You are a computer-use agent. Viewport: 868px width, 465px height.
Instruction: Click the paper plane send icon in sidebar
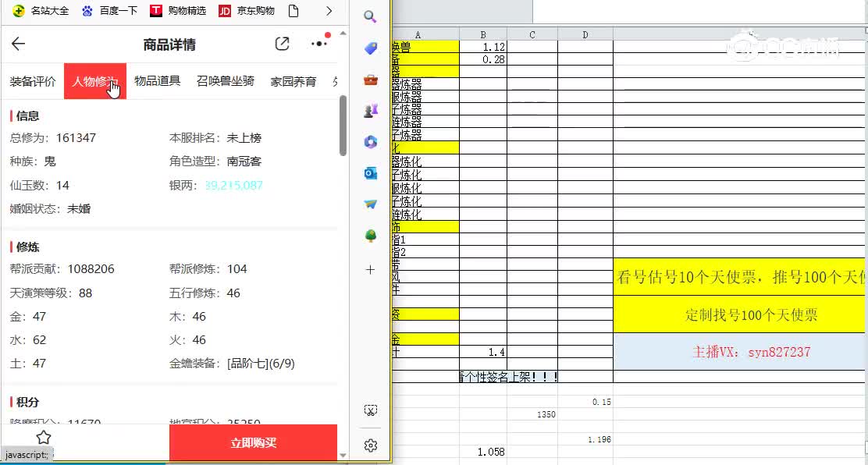pos(370,204)
